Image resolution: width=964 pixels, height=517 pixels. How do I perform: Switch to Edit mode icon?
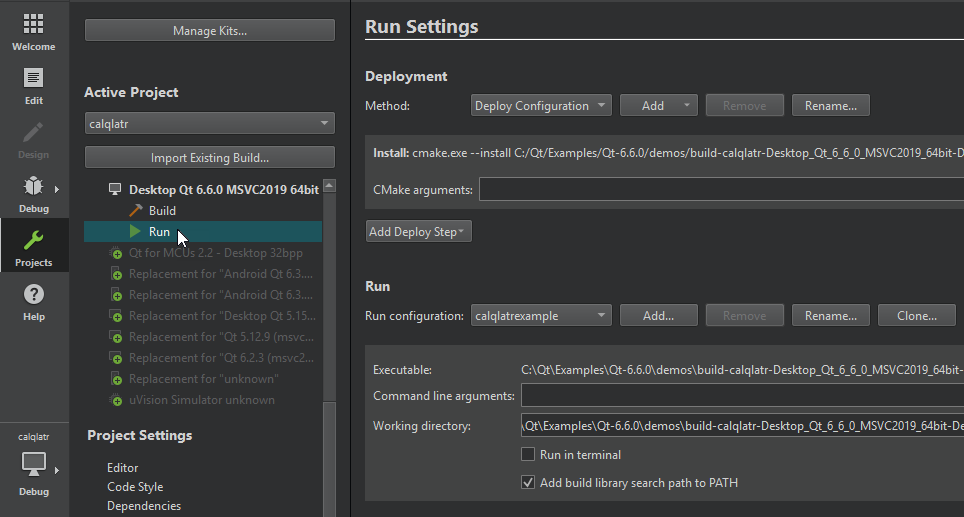click(33, 78)
